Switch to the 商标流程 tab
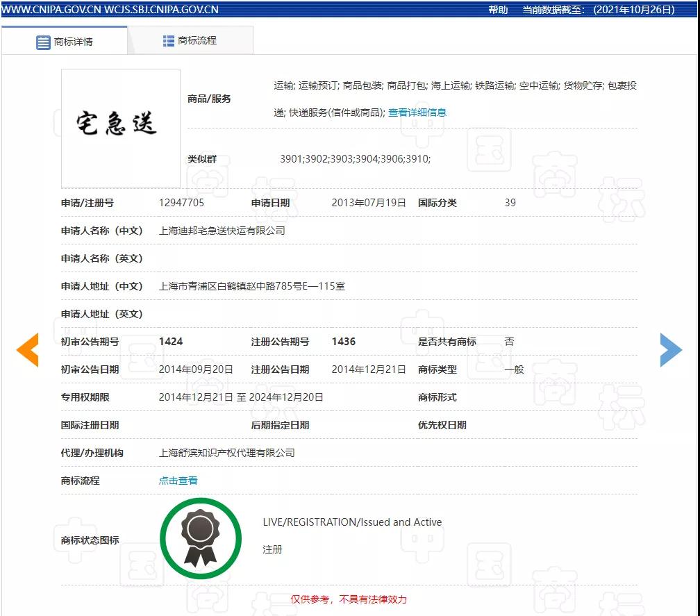The image size is (700, 616). pyautogui.click(x=197, y=40)
